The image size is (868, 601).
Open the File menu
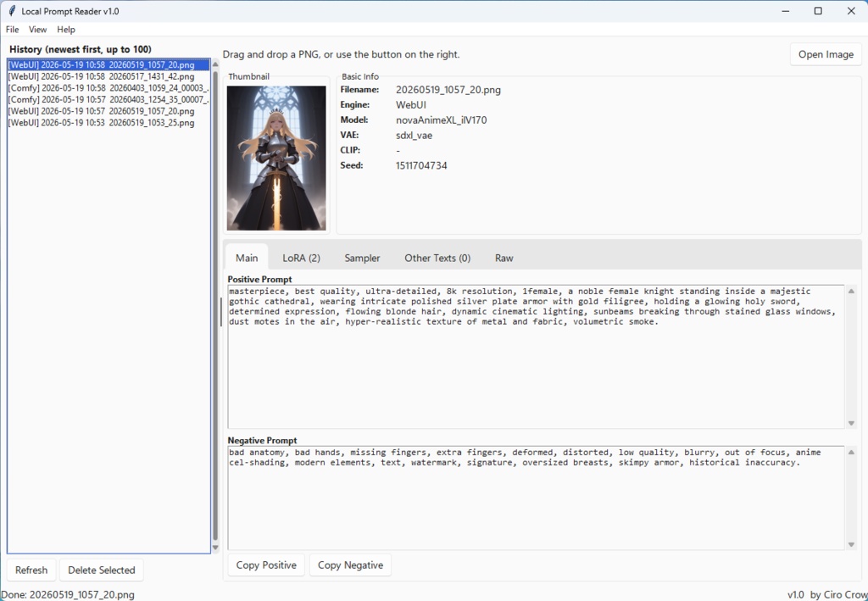pos(12,30)
